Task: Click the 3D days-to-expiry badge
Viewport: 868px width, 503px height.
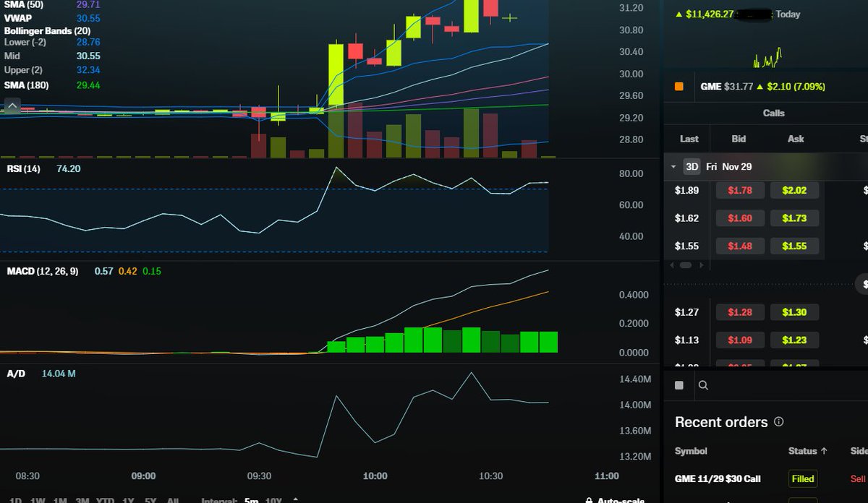Action: coord(692,167)
